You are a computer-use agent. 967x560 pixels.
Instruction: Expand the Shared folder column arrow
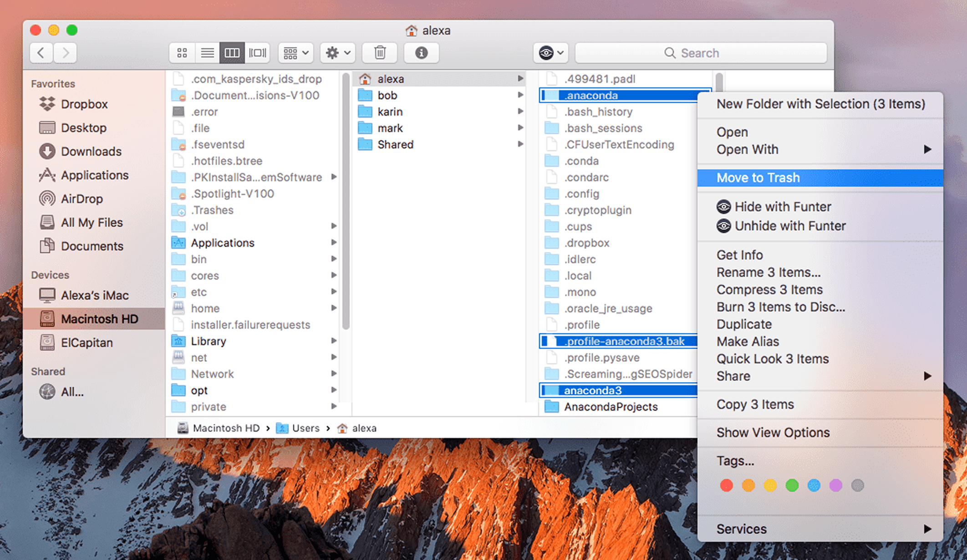click(521, 144)
